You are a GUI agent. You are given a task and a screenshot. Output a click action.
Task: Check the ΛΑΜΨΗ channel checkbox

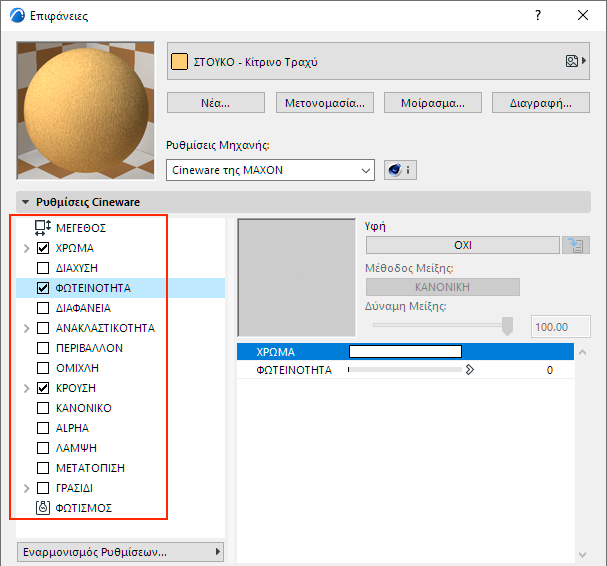pos(43,448)
